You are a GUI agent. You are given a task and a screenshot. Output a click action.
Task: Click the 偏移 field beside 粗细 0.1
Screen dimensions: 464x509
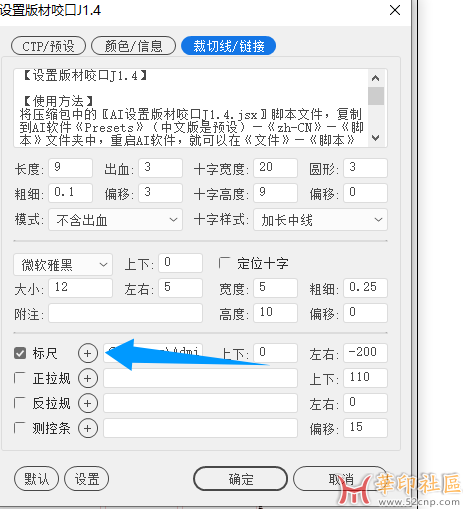pos(161,193)
